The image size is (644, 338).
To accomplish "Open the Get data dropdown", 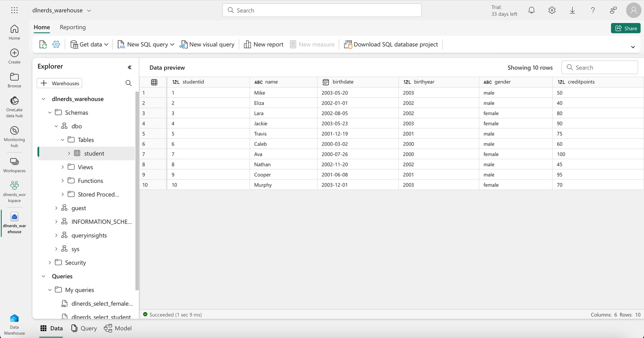I will click(x=90, y=44).
